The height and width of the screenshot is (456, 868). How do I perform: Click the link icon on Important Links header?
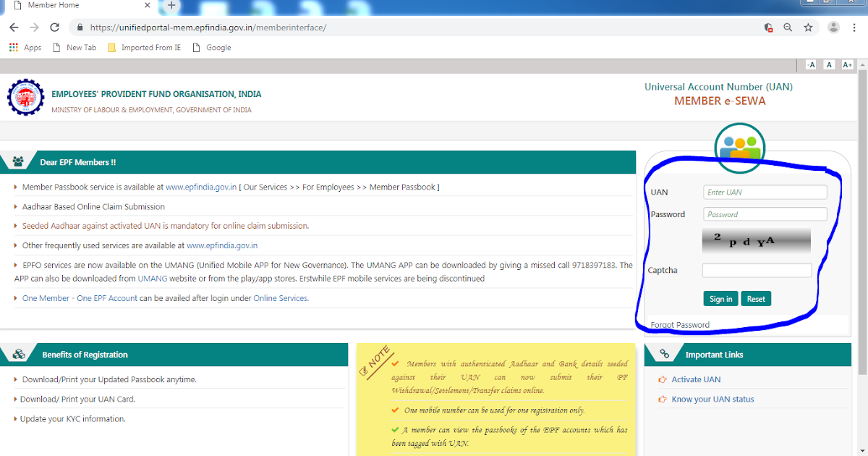pos(665,354)
